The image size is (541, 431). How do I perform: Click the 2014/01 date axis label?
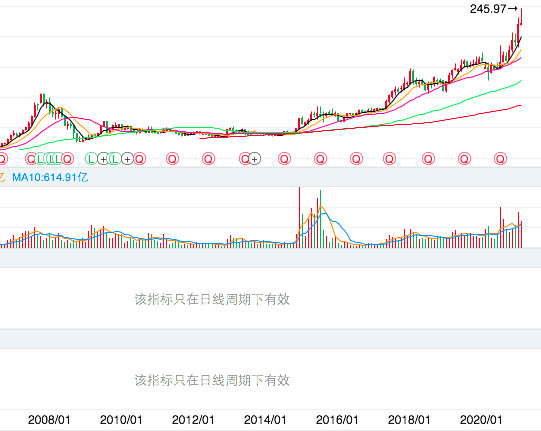(265, 420)
